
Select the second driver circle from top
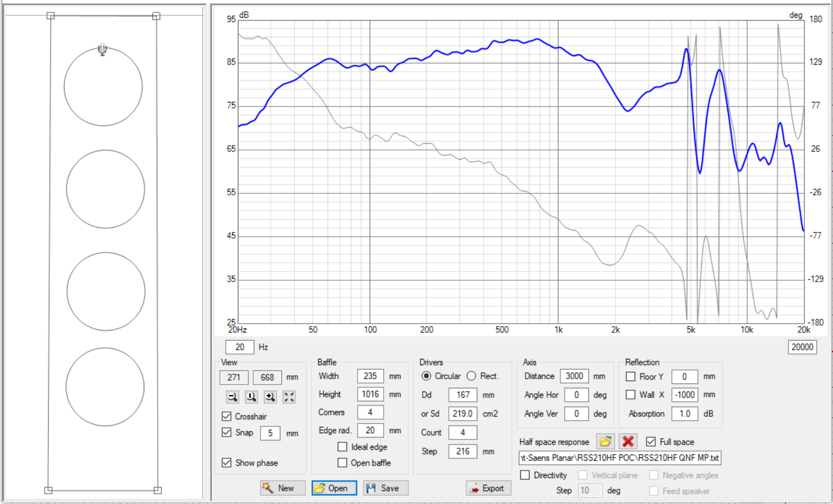(106, 189)
